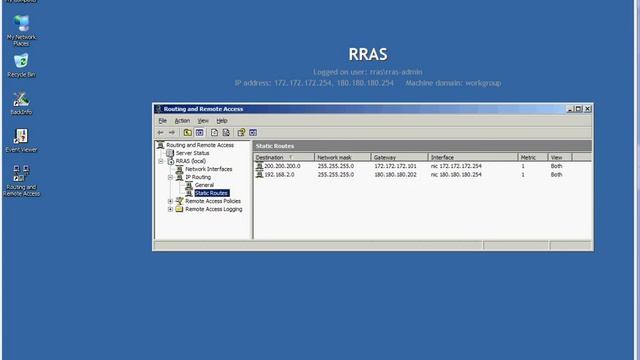Click the Forward arrow in the toolbar
The height and width of the screenshot is (360, 640).
(172, 133)
